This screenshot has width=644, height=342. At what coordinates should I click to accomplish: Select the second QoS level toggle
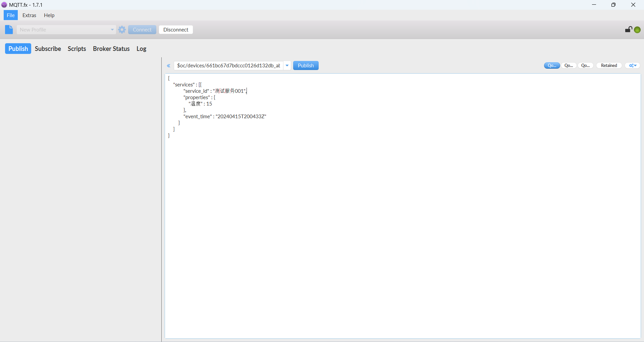click(569, 66)
